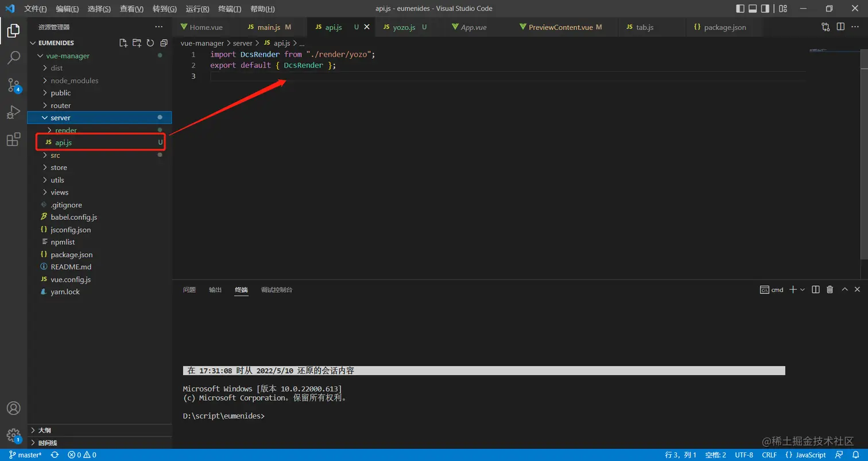
Task: Open the 文件(F) menu
Action: coord(36,9)
